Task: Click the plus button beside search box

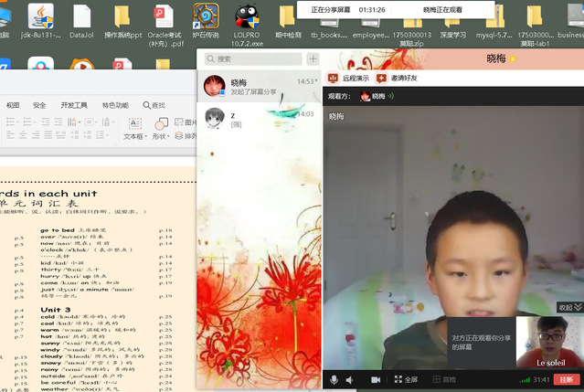Action: point(313,58)
